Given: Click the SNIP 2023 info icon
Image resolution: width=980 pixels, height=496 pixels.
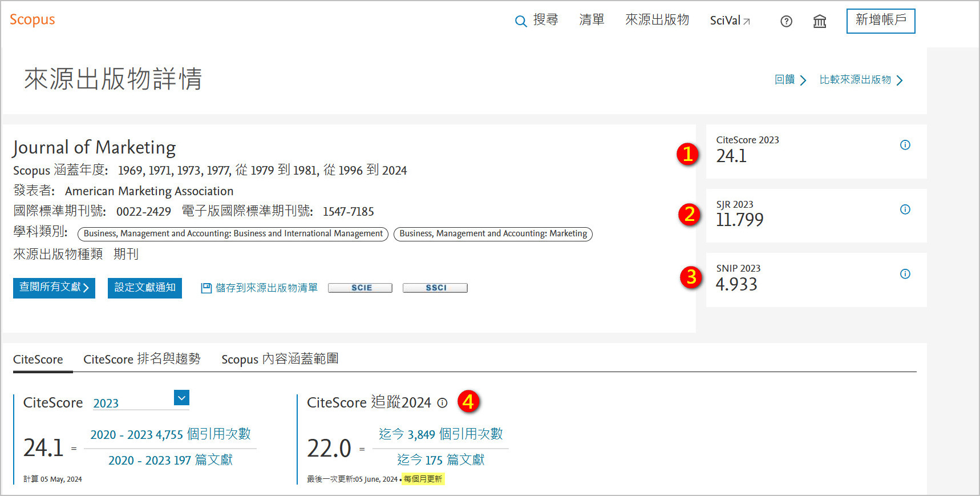Looking at the screenshot, I should (905, 274).
